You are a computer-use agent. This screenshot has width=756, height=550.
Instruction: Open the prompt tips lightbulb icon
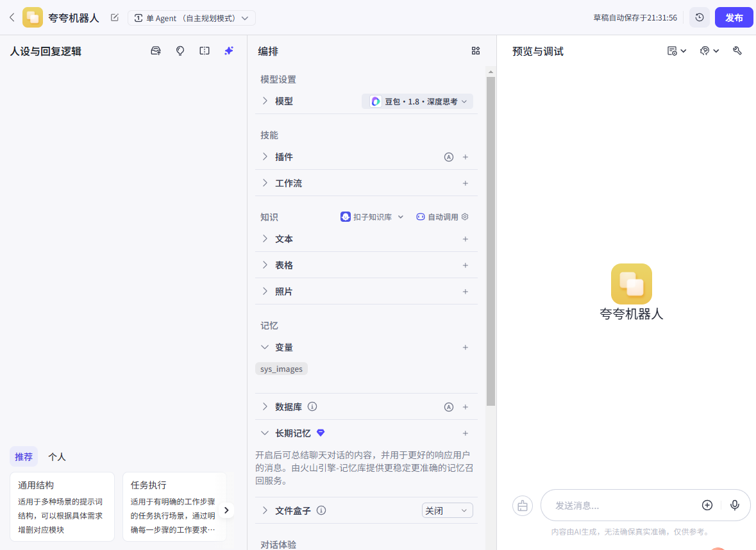pyautogui.click(x=180, y=51)
